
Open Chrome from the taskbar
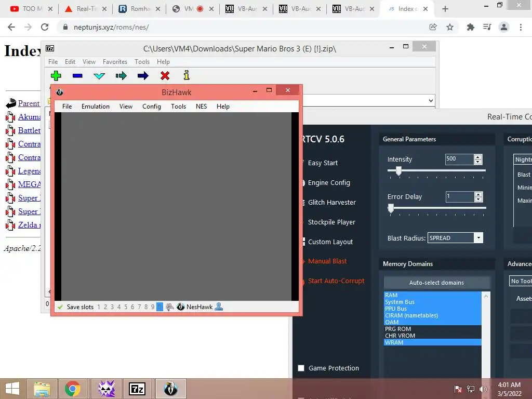73,389
